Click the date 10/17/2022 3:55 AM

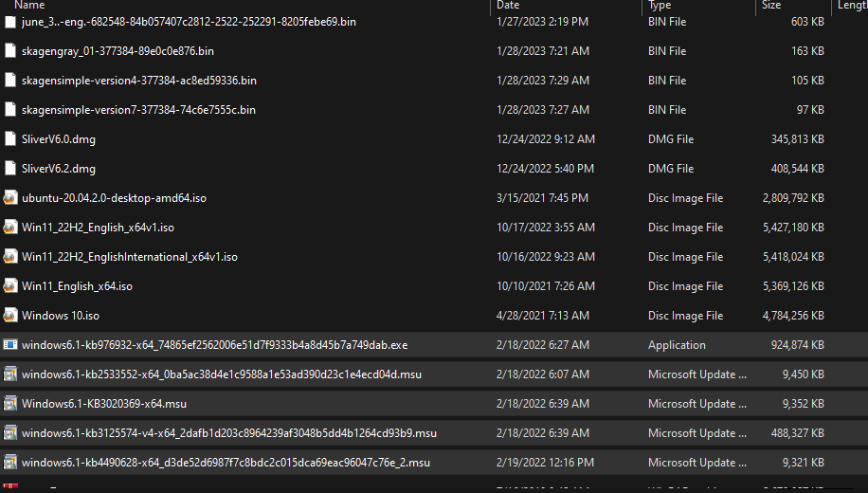pyautogui.click(x=546, y=228)
